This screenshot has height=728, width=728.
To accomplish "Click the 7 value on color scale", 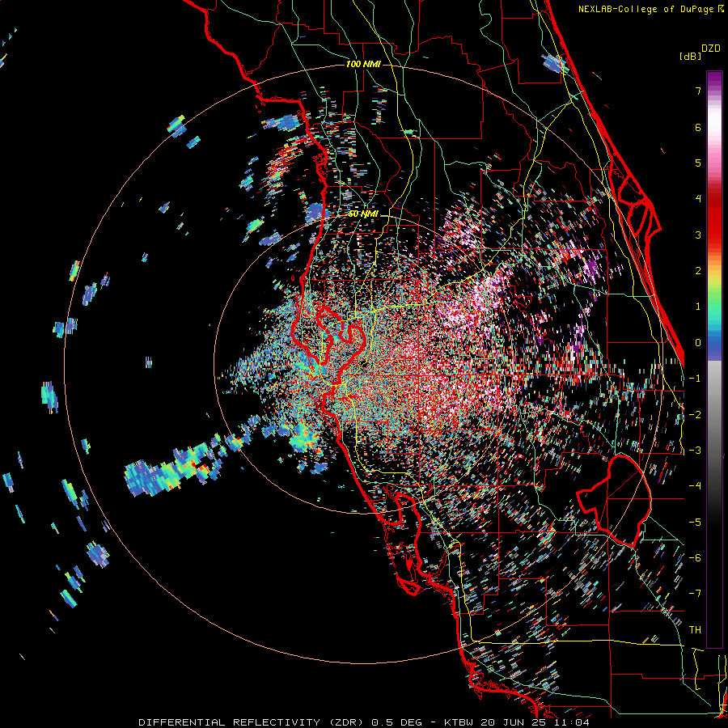I will tap(698, 91).
